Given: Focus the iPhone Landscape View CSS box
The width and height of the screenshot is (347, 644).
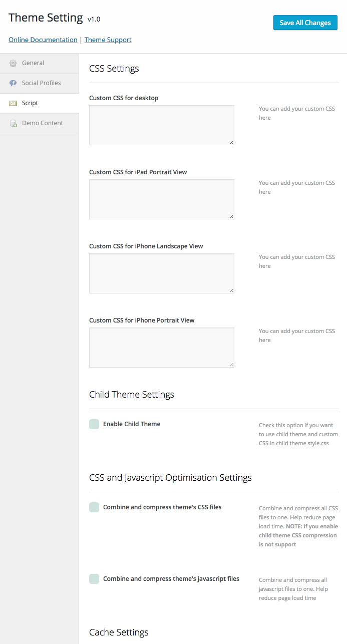Looking at the screenshot, I should (x=160, y=273).
